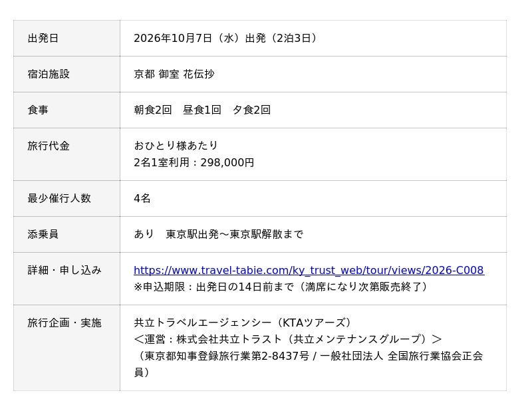The width and height of the screenshot is (532, 411).
Task: Click the 共立トラベルエージェンシー (KTAツアーズ) text
Action: [x=243, y=323]
